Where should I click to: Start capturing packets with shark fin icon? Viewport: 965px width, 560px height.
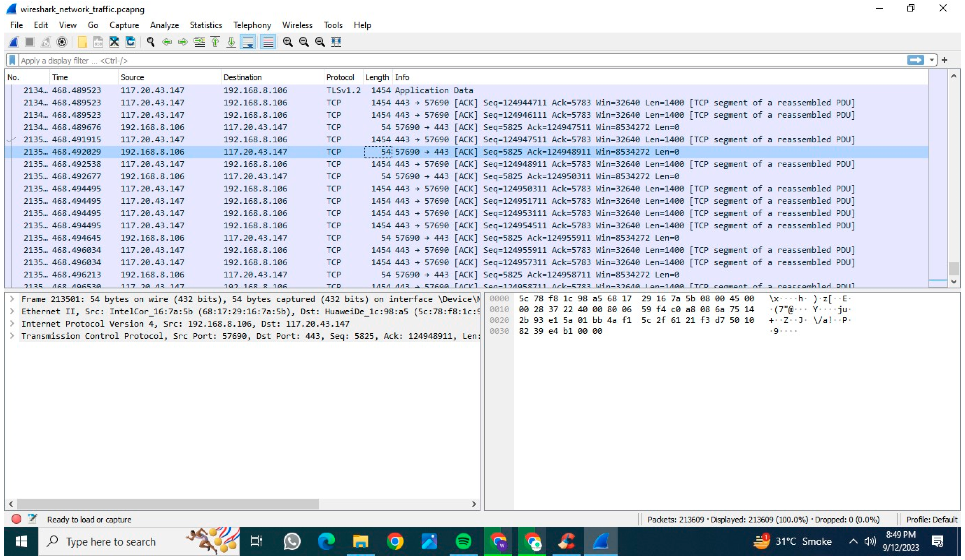point(14,42)
